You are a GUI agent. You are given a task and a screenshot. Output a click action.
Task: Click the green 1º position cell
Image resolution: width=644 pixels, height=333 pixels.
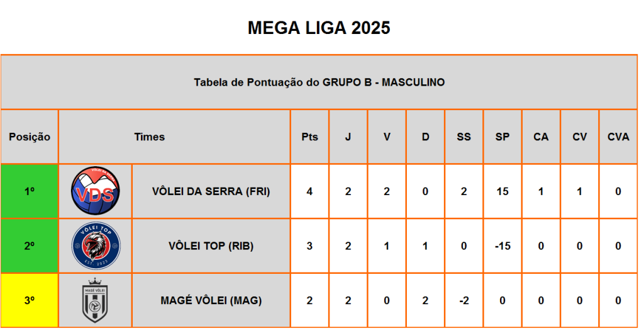point(30,191)
